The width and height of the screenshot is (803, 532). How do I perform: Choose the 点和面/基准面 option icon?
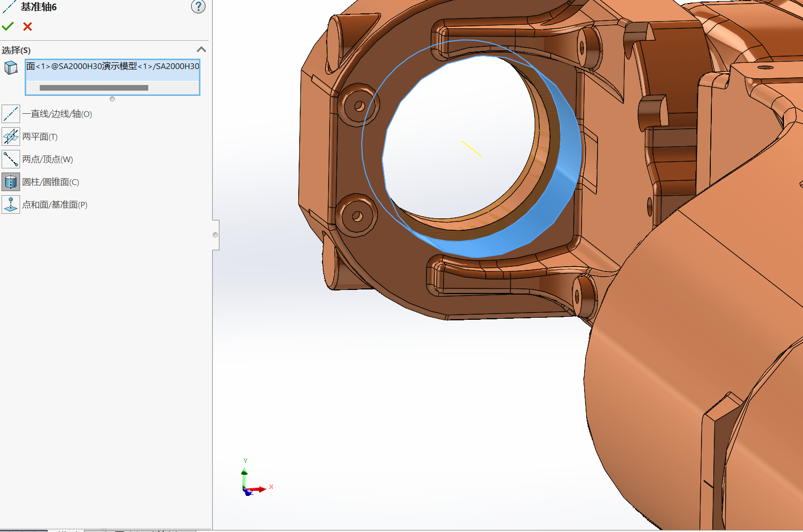(x=11, y=204)
